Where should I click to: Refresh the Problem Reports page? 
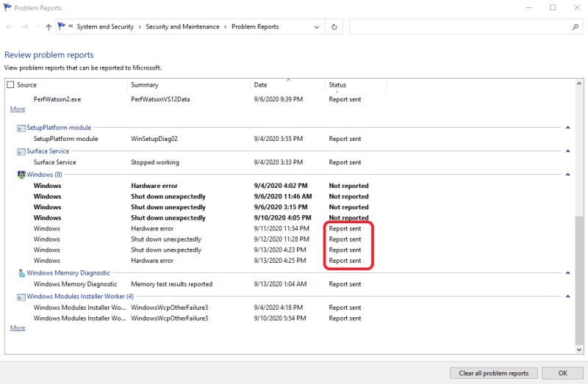click(x=334, y=26)
